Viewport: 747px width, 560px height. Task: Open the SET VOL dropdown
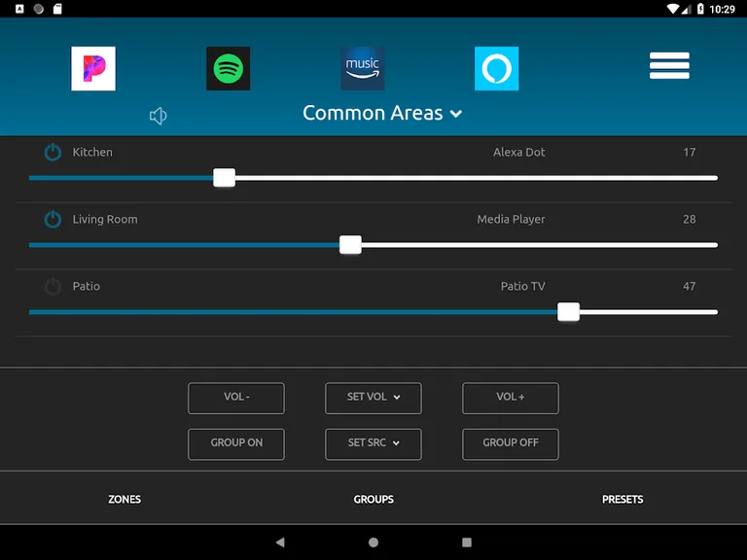coord(373,398)
